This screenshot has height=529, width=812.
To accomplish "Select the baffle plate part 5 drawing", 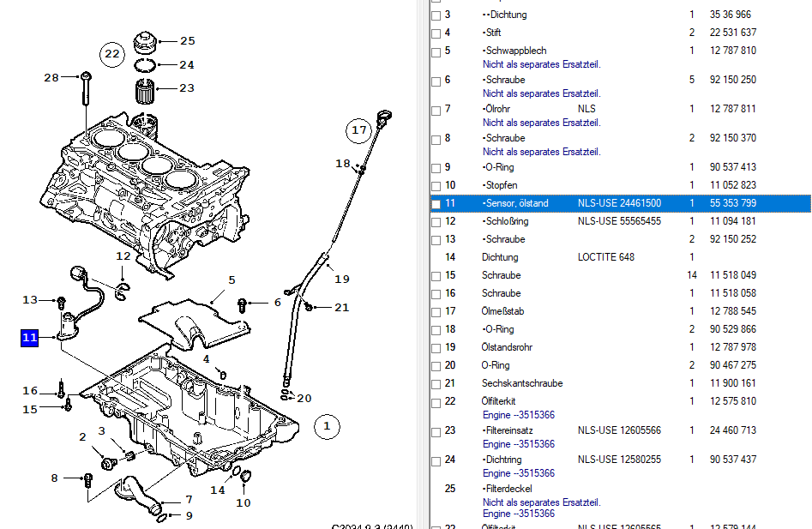I will (195, 325).
